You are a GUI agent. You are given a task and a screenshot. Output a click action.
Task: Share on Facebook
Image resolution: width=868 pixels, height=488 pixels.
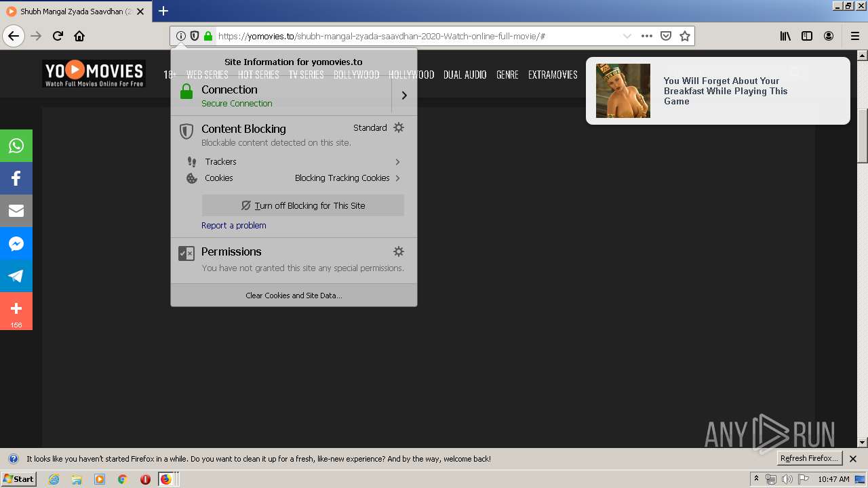coord(16,178)
